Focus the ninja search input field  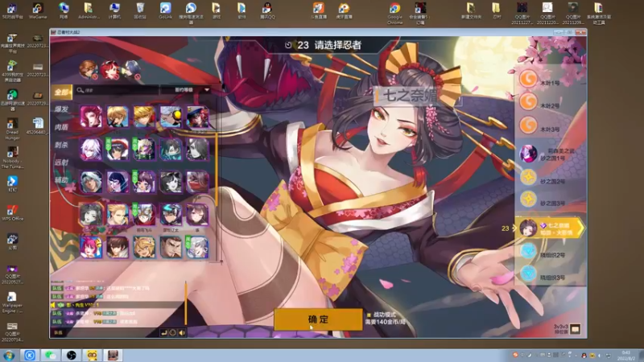coord(116,90)
